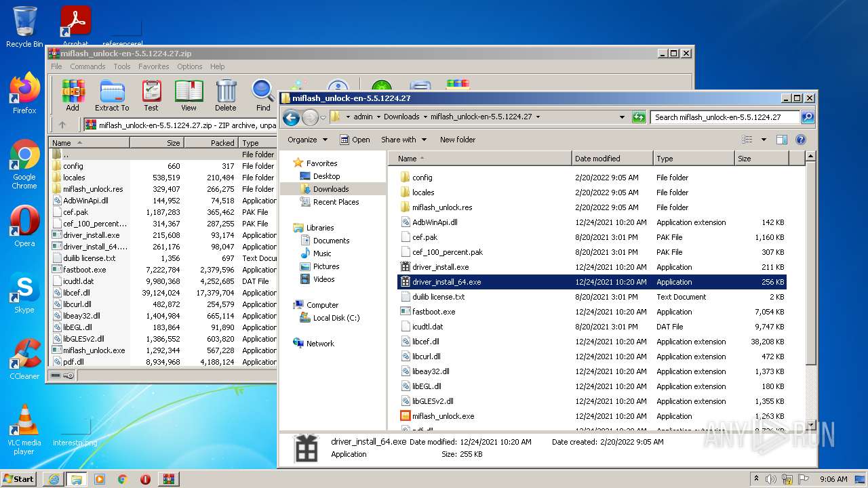The height and width of the screenshot is (488, 868).
Task: Open WinRAR Favorites menu
Action: point(154,66)
